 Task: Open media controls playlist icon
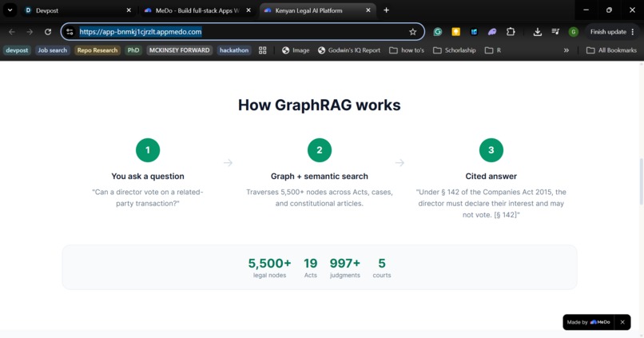tap(555, 32)
